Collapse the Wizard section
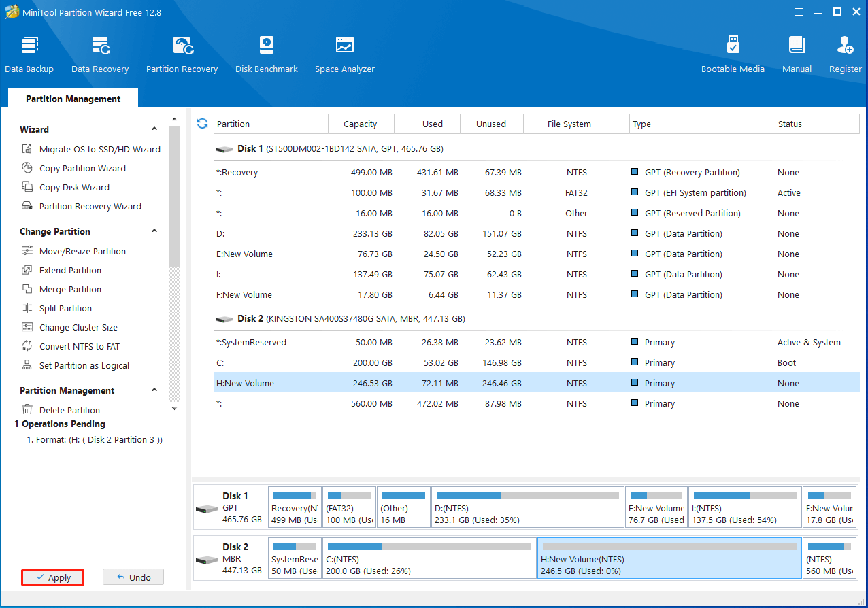 [x=154, y=129]
